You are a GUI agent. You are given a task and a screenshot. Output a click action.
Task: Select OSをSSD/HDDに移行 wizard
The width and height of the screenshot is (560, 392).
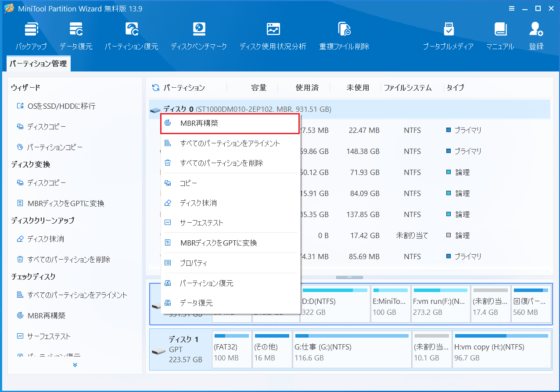click(x=56, y=106)
